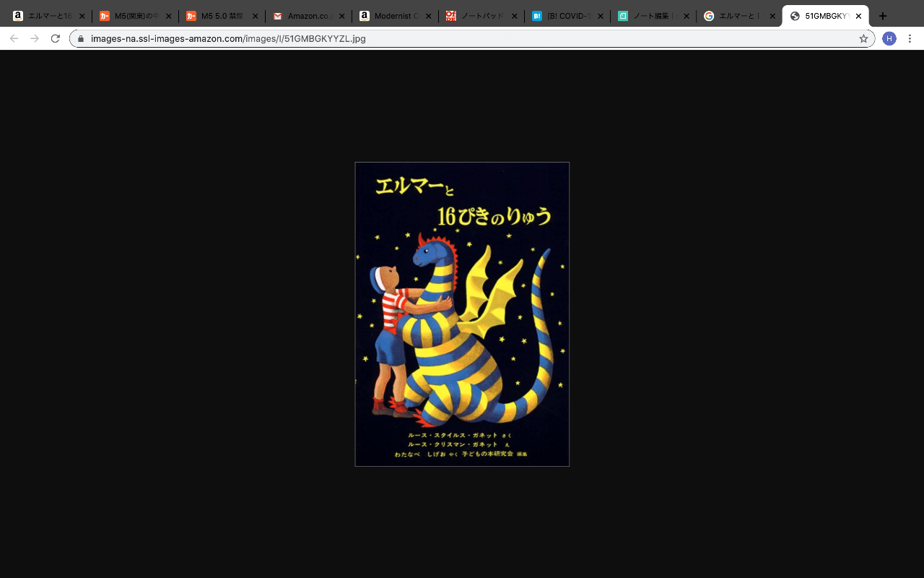Close the エルマーと16 Amazon tab
This screenshot has height=578, width=924.
coord(82,16)
